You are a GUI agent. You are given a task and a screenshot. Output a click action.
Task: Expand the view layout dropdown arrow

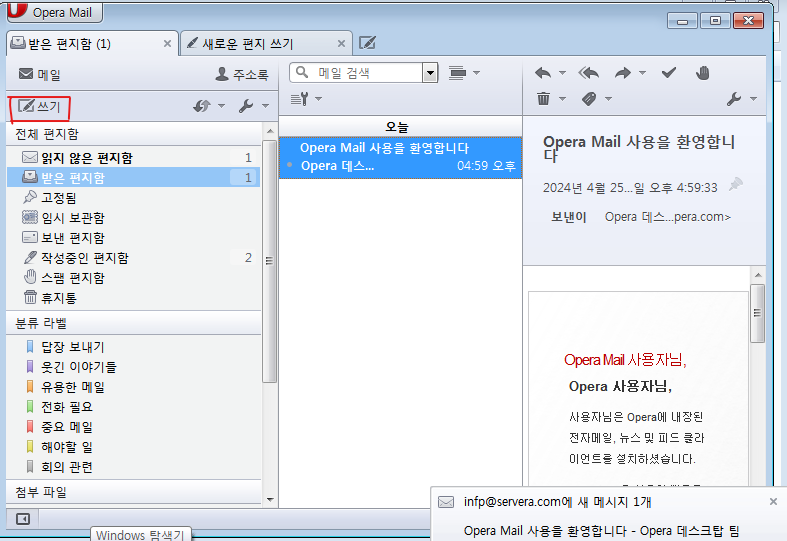click(x=476, y=73)
